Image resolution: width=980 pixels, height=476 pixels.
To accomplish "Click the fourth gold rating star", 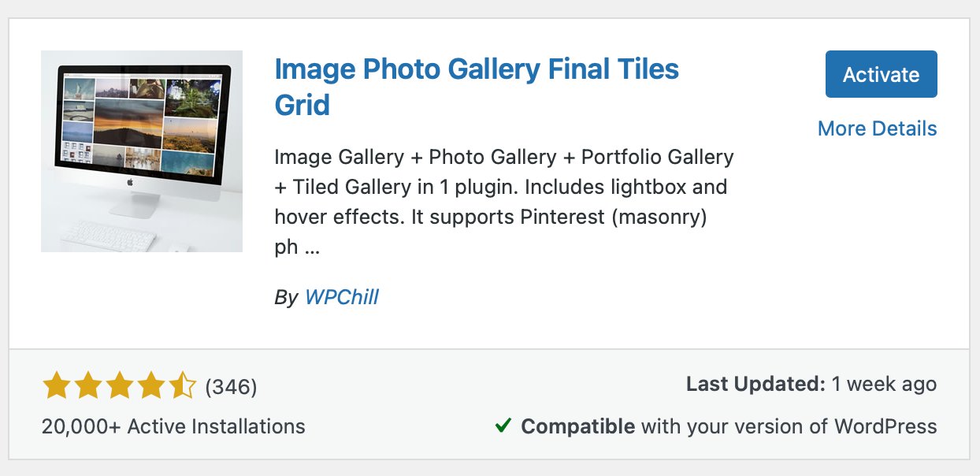I will tap(151, 385).
